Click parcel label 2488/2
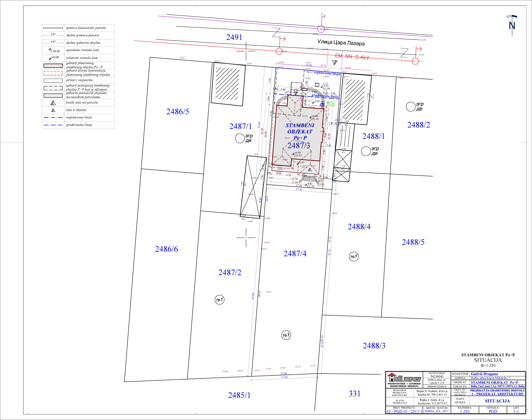 pyautogui.click(x=419, y=125)
